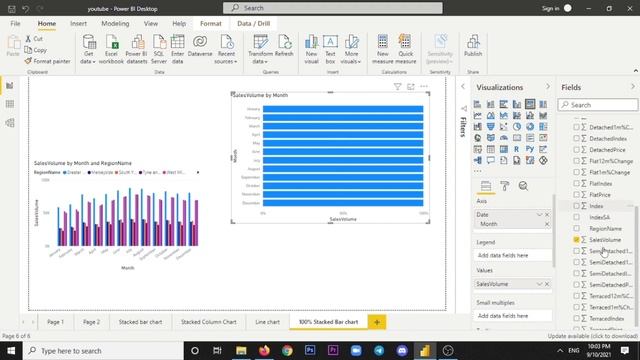The image size is (640, 360).
Task: Switch to the Insert ribbon tab
Action: pyautogui.click(x=78, y=24)
